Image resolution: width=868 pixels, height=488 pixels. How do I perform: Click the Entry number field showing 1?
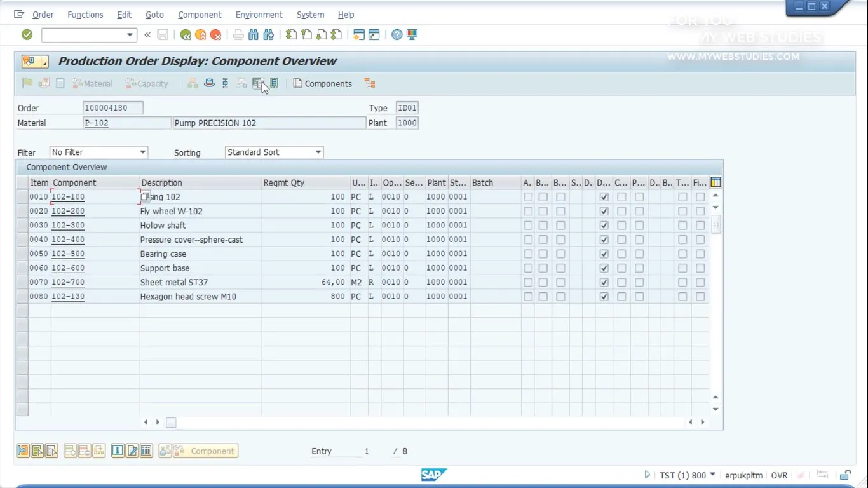click(366, 451)
